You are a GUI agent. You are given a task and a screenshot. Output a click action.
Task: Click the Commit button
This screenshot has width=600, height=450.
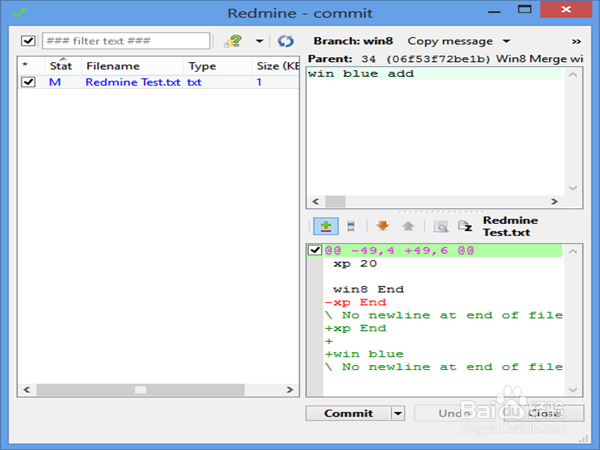point(348,413)
